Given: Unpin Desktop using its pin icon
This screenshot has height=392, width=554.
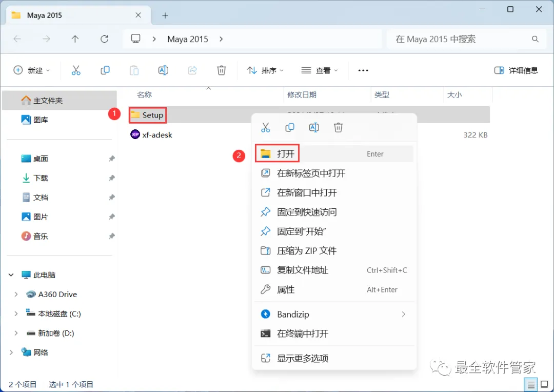Looking at the screenshot, I should tap(112, 159).
